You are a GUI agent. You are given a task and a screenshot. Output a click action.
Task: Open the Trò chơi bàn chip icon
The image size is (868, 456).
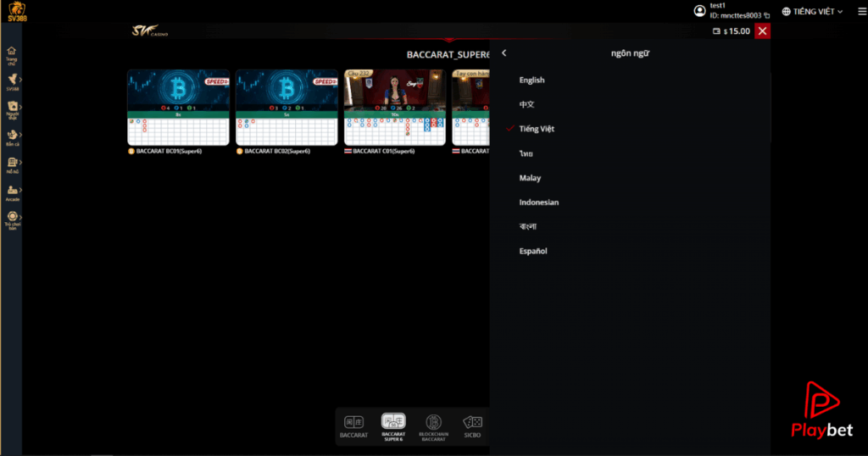pyautogui.click(x=12, y=216)
